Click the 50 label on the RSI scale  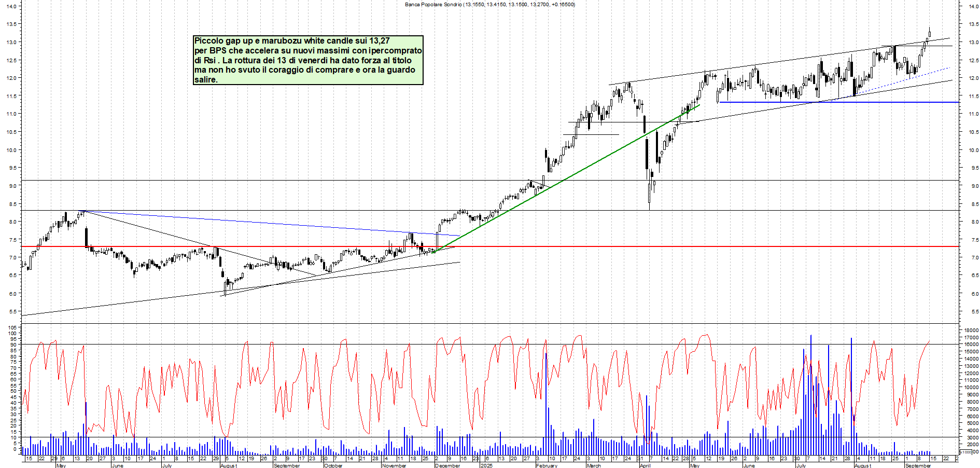pos(13,391)
